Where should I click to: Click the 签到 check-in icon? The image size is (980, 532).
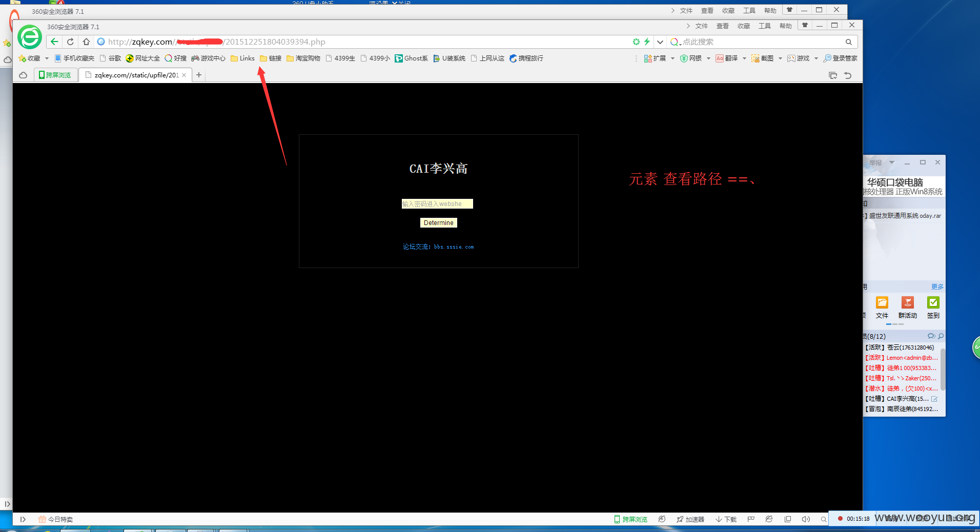coord(933,308)
